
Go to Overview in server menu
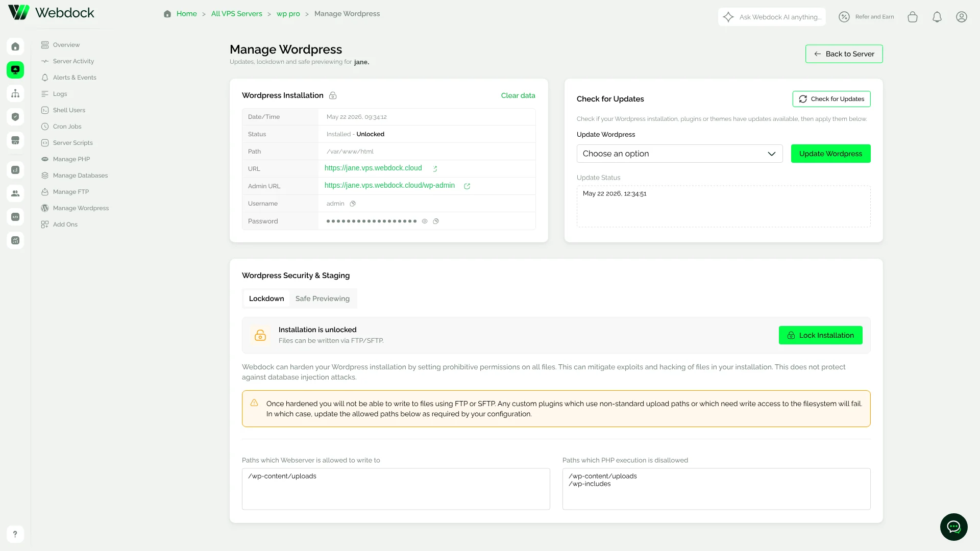pyautogui.click(x=66, y=45)
